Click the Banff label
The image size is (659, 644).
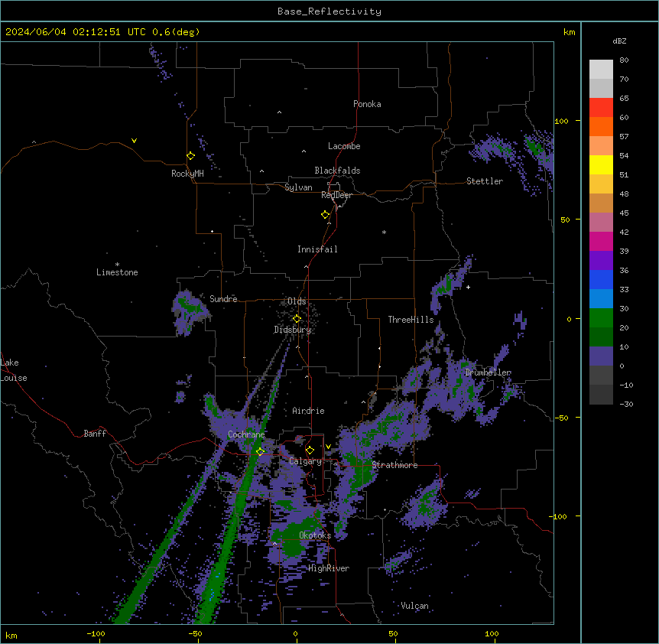pos(95,434)
